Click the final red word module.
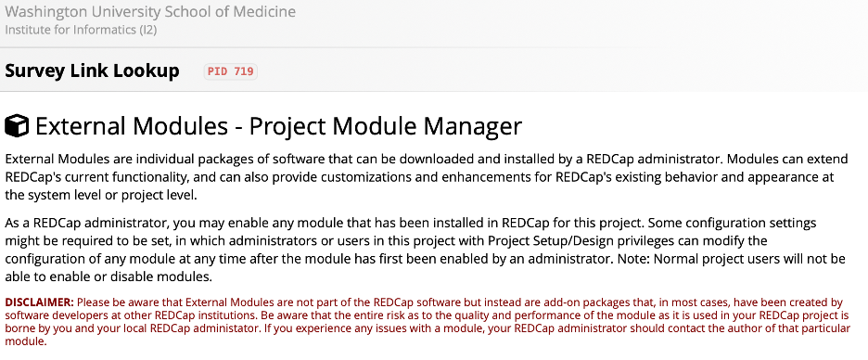 click(x=24, y=341)
